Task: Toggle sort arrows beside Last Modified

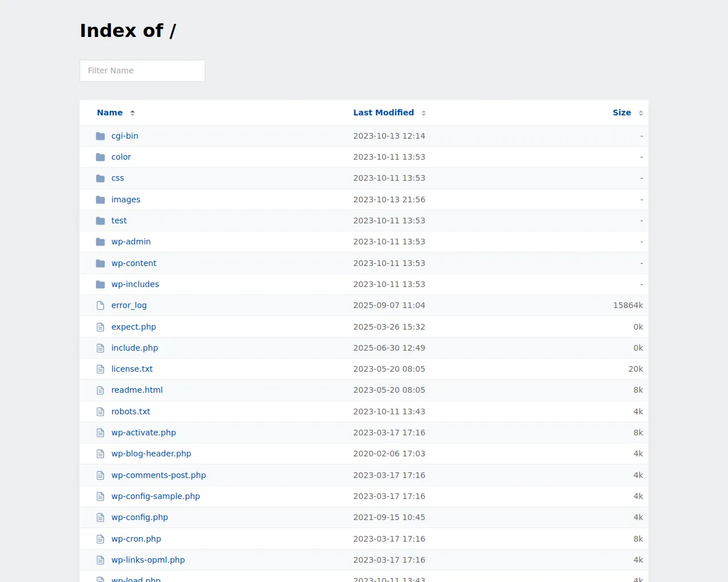Action: click(424, 113)
